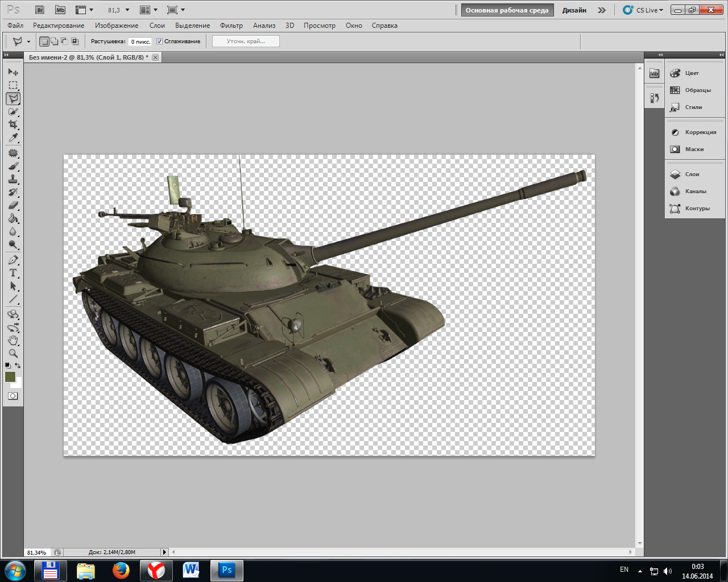
Task: Select the Rectangular Marquee tool
Action: pyautogui.click(x=13, y=85)
